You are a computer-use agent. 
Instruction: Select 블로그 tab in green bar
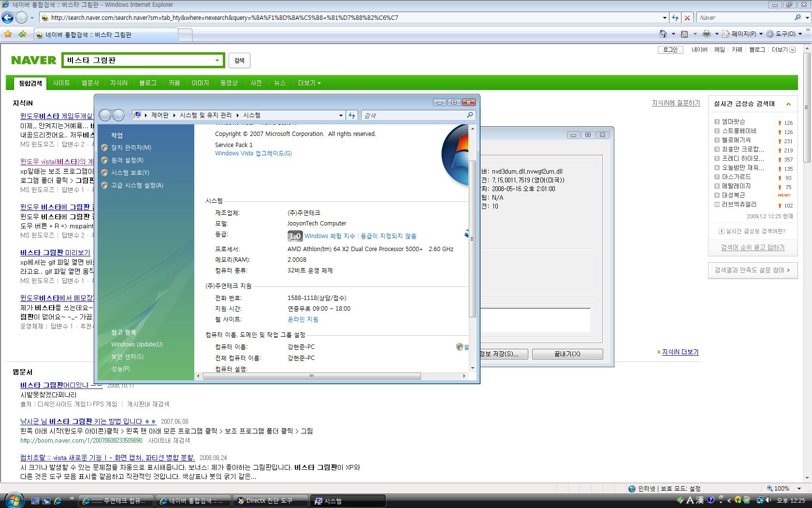148,83
